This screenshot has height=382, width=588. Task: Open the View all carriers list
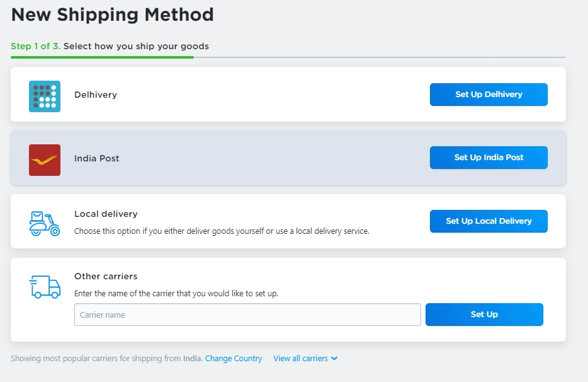click(x=305, y=358)
